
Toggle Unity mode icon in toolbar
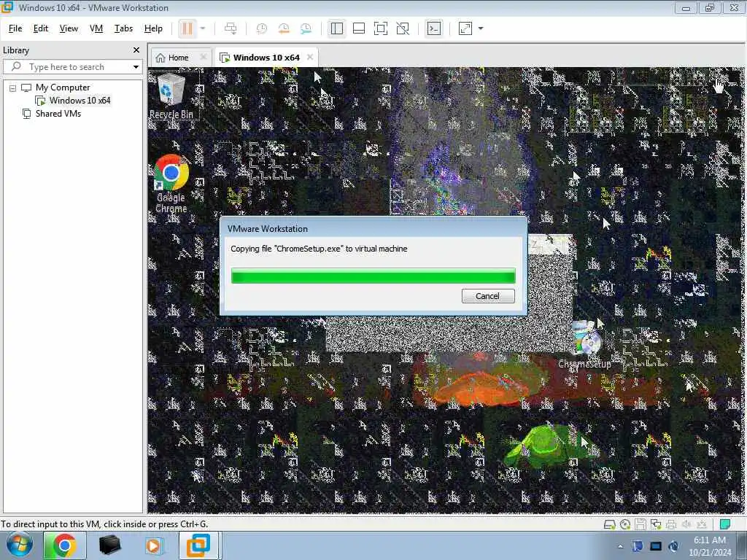point(403,28)
